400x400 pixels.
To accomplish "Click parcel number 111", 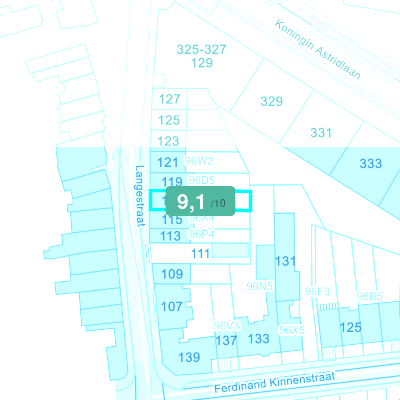I will click(200, 254).
